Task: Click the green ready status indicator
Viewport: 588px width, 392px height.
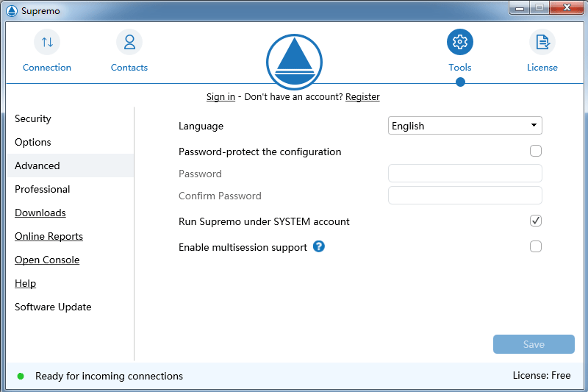Action: coord(21,376)
